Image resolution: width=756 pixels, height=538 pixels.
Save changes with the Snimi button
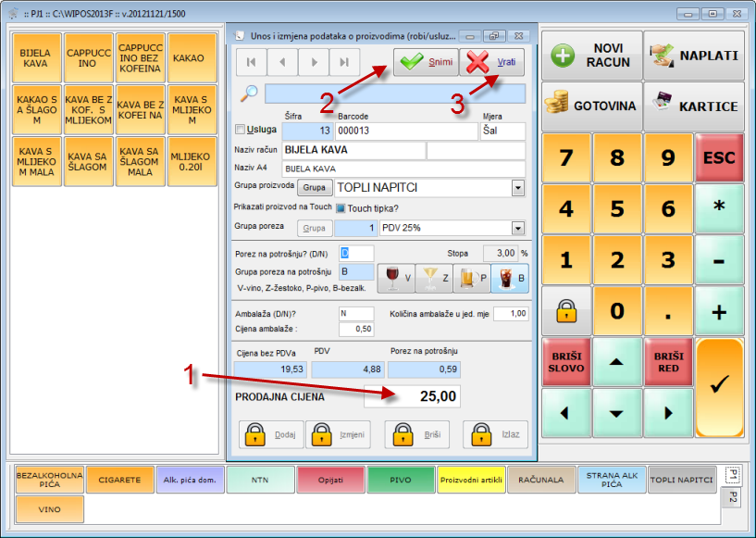click(425, 62)
